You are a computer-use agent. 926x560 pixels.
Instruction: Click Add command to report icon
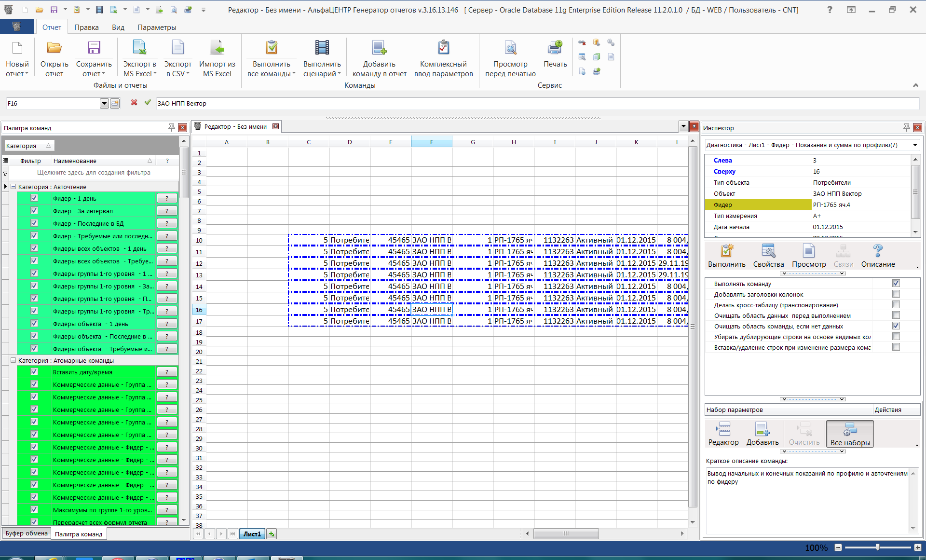[379, 48]
